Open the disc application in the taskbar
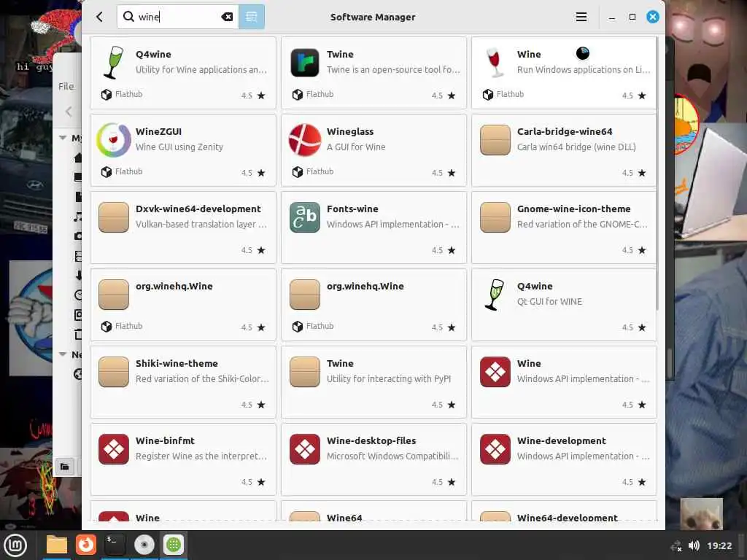 tap(144, 545)
